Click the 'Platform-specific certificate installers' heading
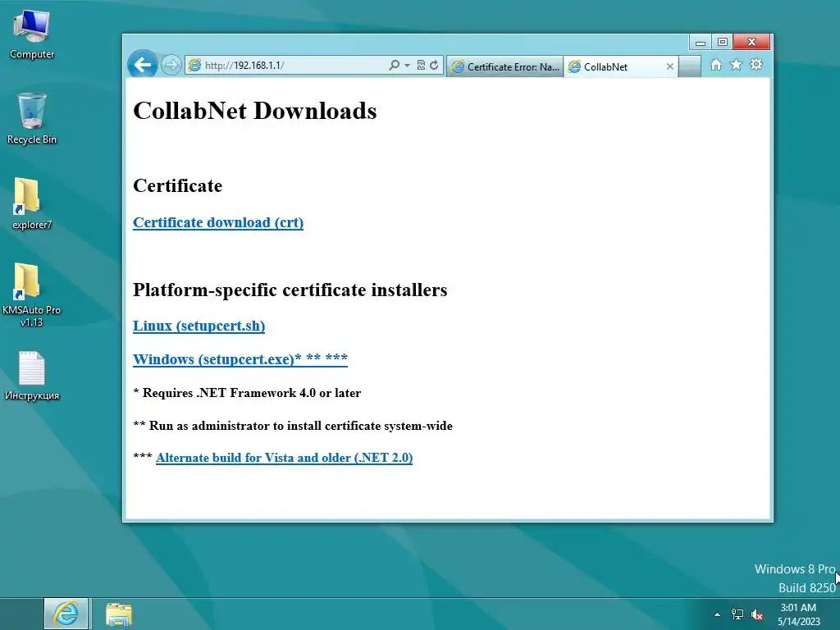Viewport: 840px width, 630px height. [x=290, y=290]
